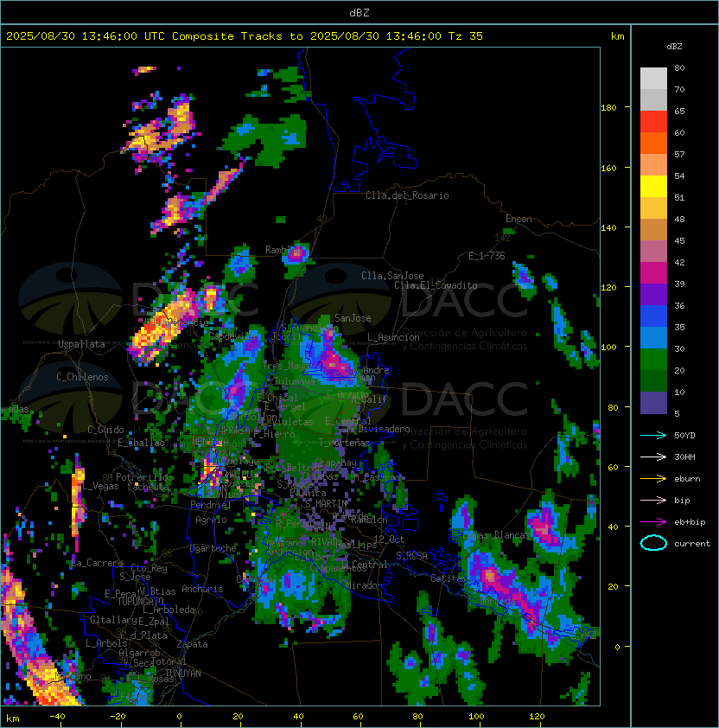Click the 'TUNUYAN' place label
719x728 pixels.
[x=183, y=674]
